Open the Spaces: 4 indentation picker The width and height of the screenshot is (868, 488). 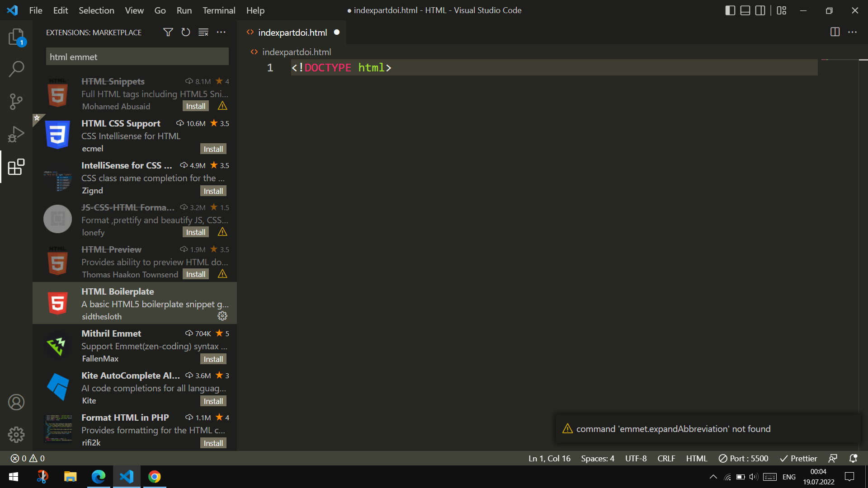(x=597, y=458)
